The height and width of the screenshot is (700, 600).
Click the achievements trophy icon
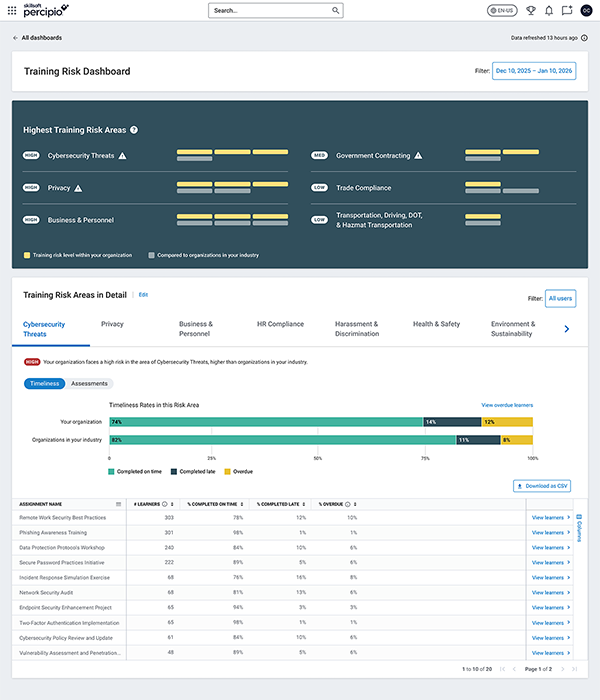pos(531,10)
